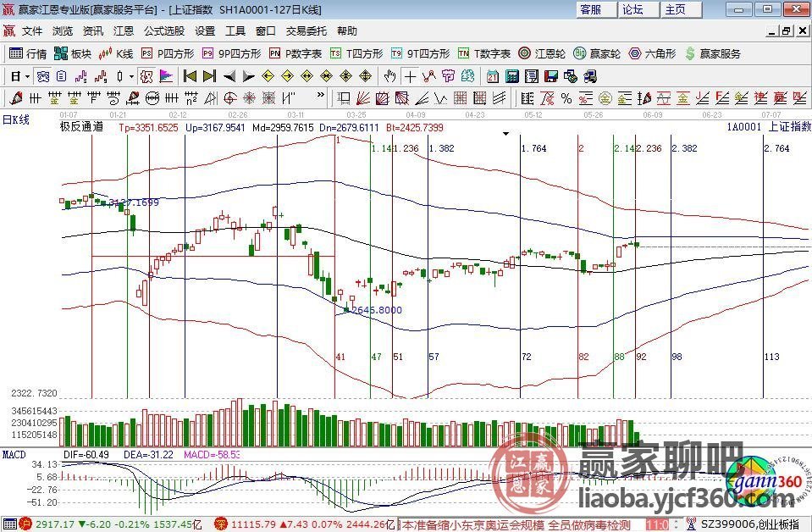Switch to the K线 candlestick chart
Image resolution: width=812 pixels, height=532 pixels.
116,53
